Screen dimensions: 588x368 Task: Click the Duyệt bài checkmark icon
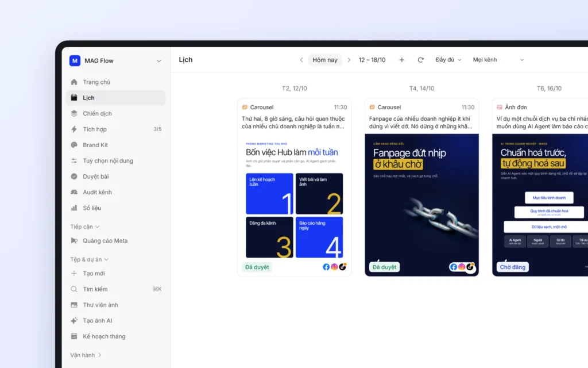(74, 177)
